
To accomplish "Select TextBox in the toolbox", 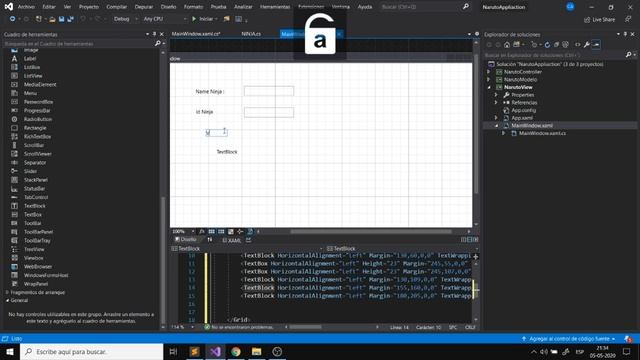I will [x=33, y=215].
